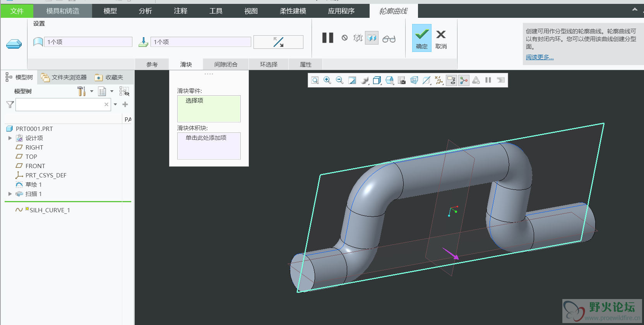Toggle the attached preview icon
The height and width of the screenshot is (325, 644).
click(372, 38)
